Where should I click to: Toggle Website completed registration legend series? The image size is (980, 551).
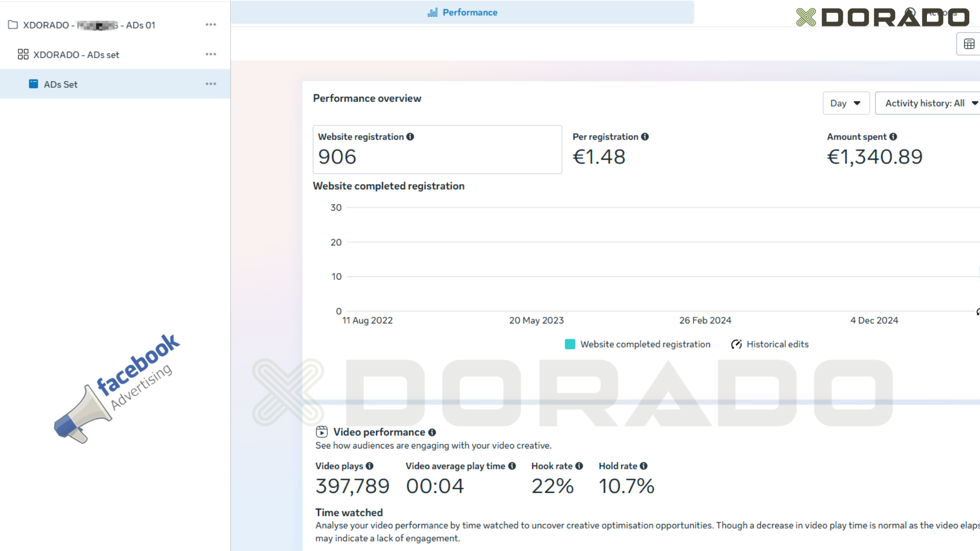pyautogui.click(x=638, y=344)
